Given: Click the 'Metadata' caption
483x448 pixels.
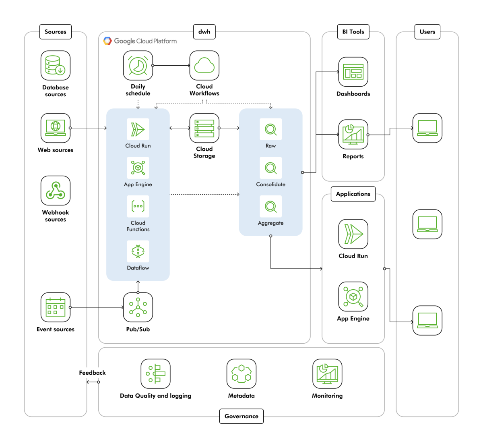Looking at the screenshot, I should click(x=242, y=396).
